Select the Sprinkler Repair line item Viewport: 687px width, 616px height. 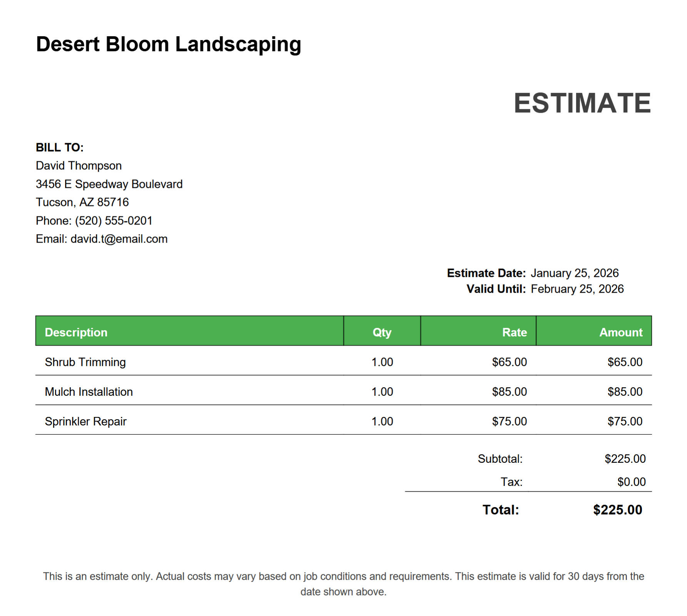click(x=85, y=421)
